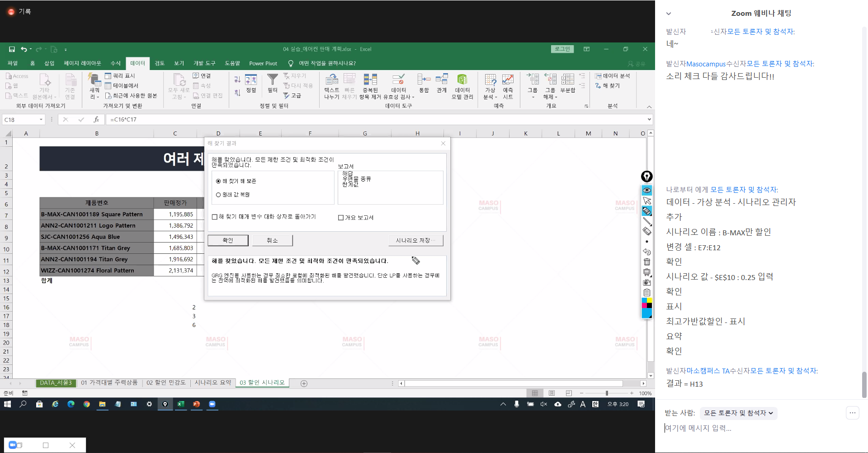This screenshot has width=868, height=453.
Task: Open the 시나리오 요약 sheet tab
Action: coord(212,383)
